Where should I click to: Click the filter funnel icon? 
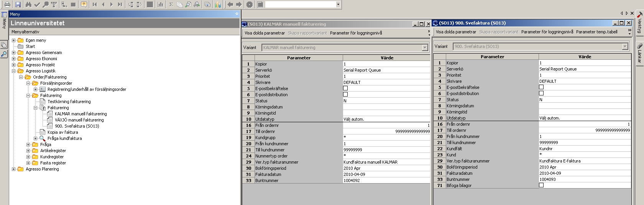[x=54, y=5]
